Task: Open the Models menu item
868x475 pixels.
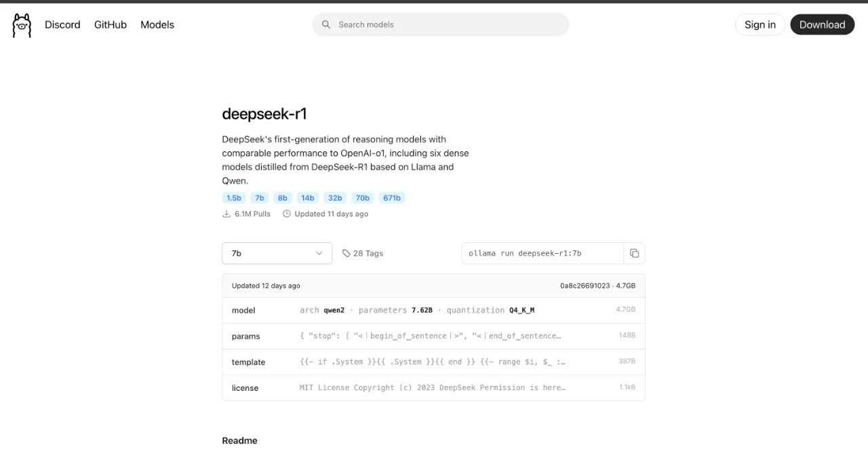Action: point(157,24)
